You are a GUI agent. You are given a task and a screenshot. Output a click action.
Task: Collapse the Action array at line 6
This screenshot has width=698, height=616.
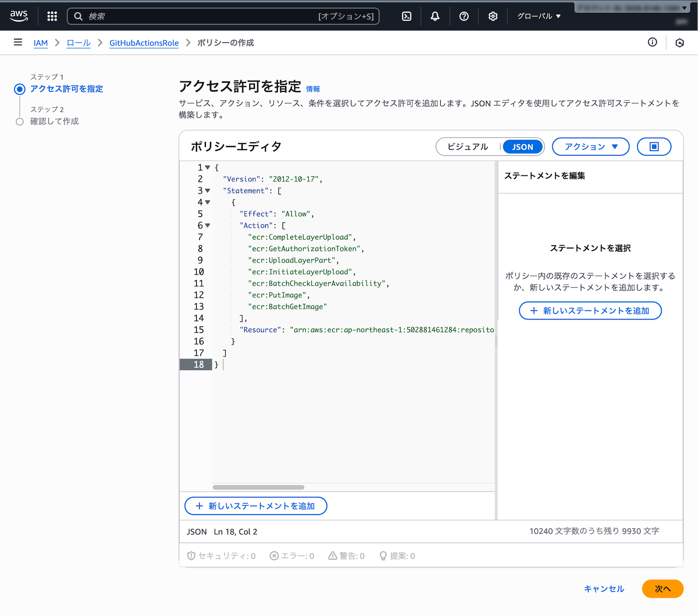click(x=208, y=226)
